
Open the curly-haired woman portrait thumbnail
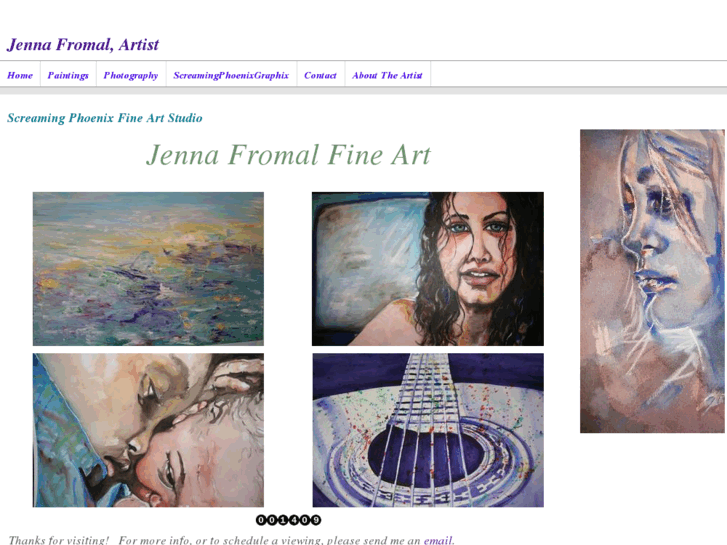[x=427, y=269]
